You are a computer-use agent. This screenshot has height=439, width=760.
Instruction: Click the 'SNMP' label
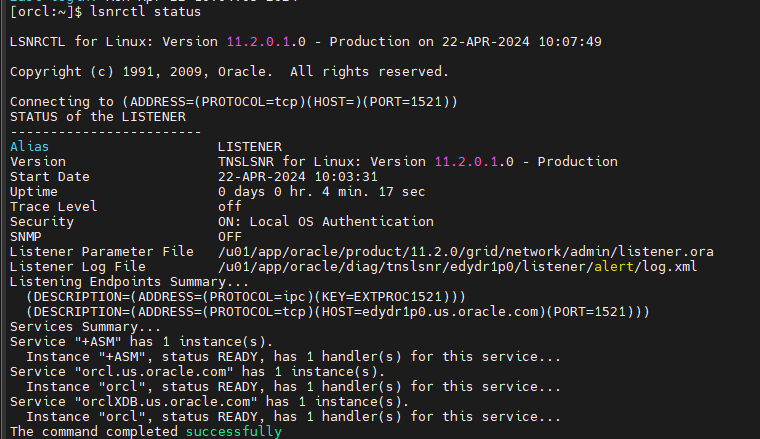click(26, 237)
